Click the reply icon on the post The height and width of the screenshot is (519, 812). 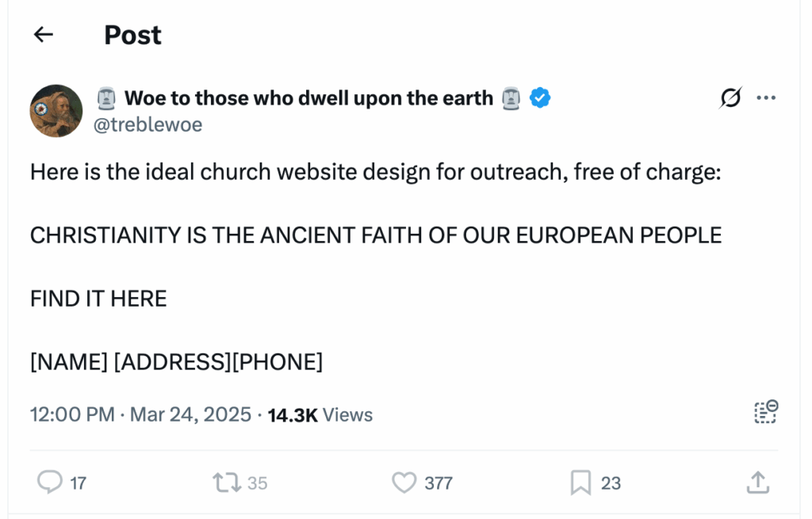[x=49, y=483]
